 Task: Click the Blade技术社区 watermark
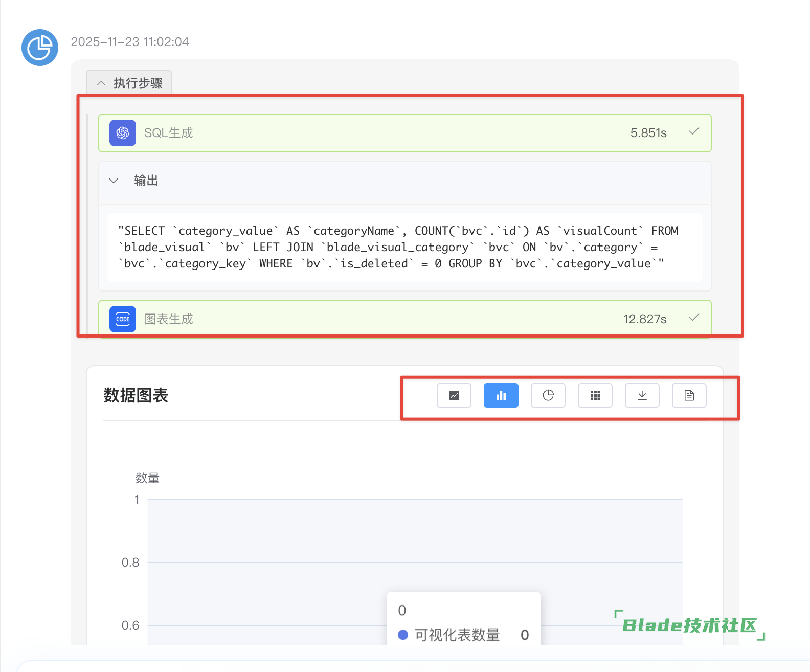[689, 625]
